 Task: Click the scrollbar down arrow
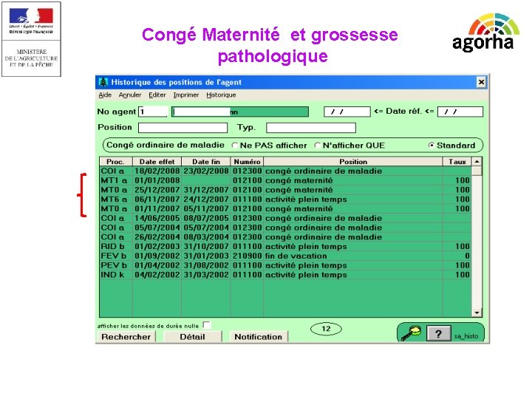tap(477, 313)
